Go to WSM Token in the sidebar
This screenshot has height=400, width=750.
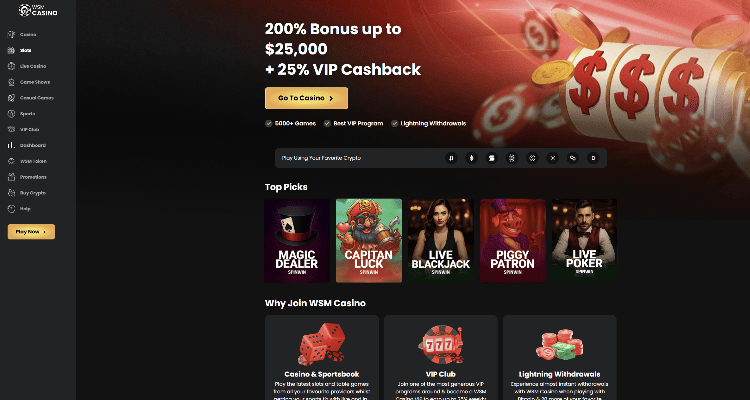(x=27, y=161)
